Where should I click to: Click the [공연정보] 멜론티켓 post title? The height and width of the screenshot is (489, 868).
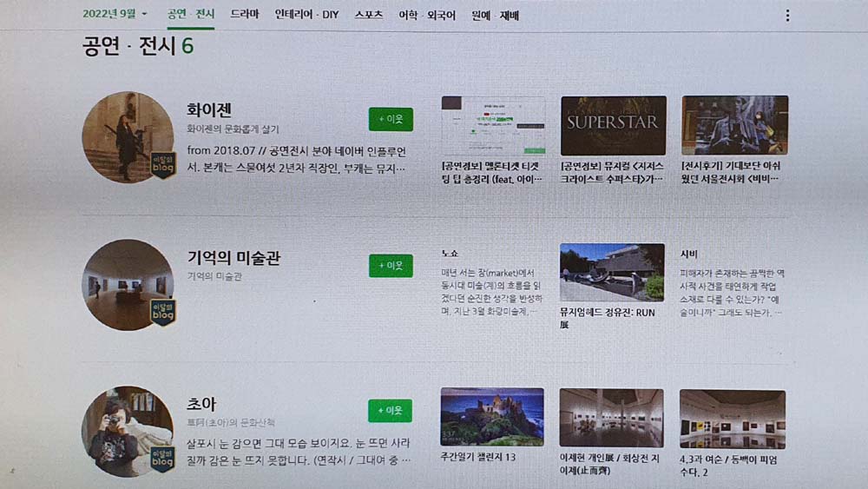491,172
